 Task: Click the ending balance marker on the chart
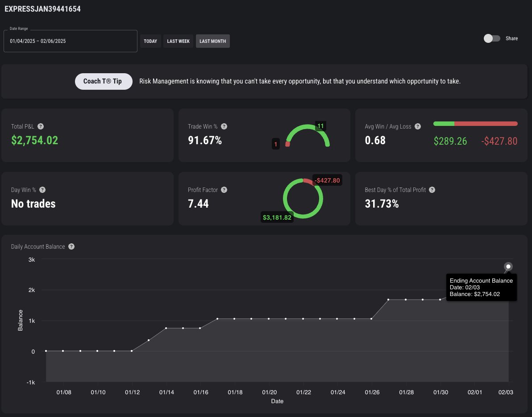pyautogui.click(x=508, y=267)
